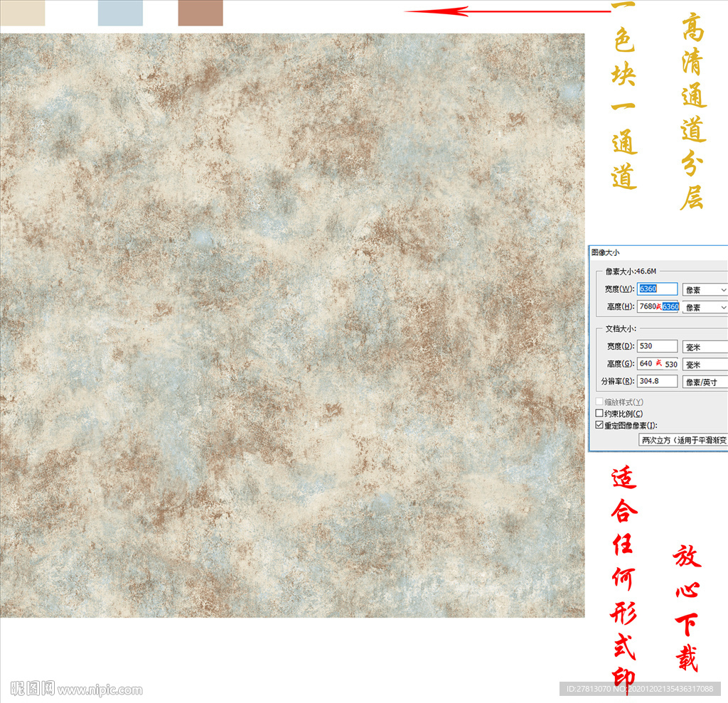Focus the 高度(G) document height field
Viewport: 728px width, 703px height.
(x=658, y=363)
